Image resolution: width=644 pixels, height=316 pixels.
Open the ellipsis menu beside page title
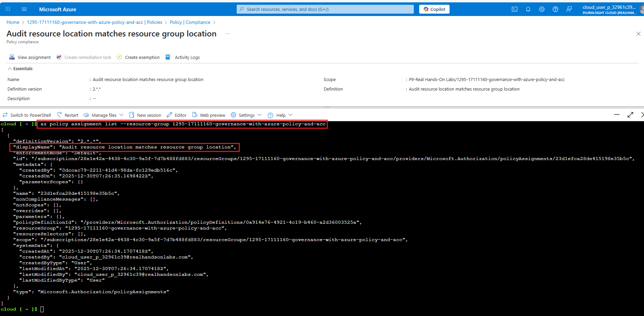pos(227,34)
